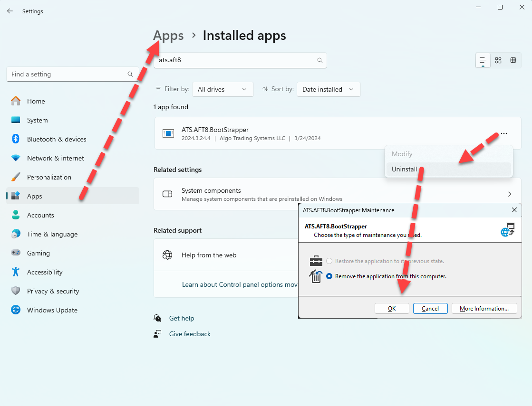Image resolution: width=532 pixels, height=406 pixels.
Task: Click the Bluetooth icon in the sidebar
Action: [16, 139]
